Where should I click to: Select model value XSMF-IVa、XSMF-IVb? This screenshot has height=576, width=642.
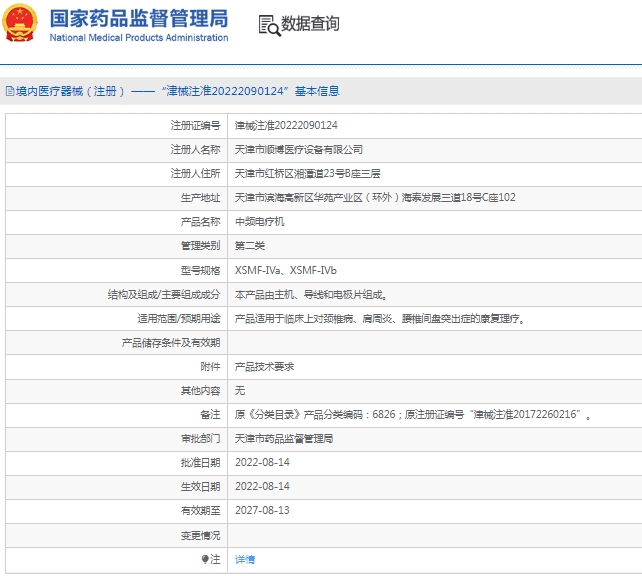tap(285, 270)
